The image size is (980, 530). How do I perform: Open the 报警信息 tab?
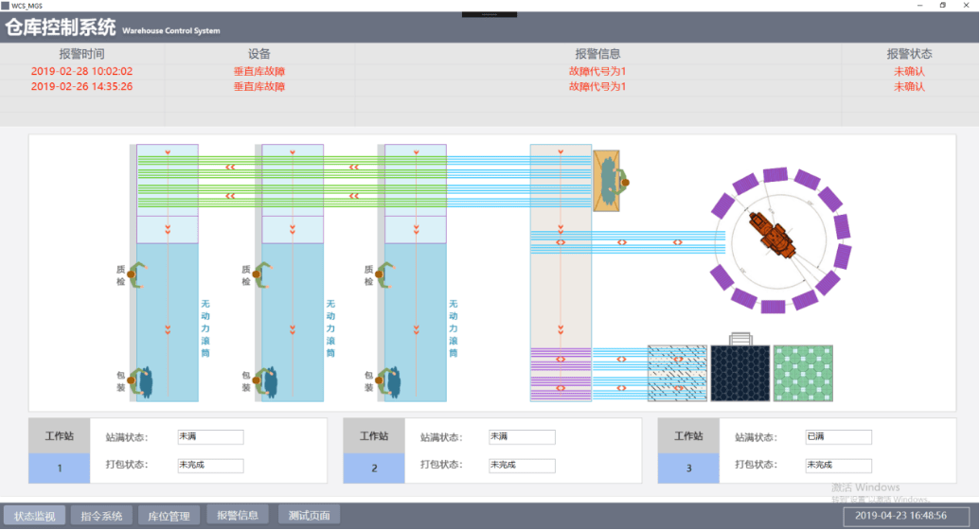point(238,516)
